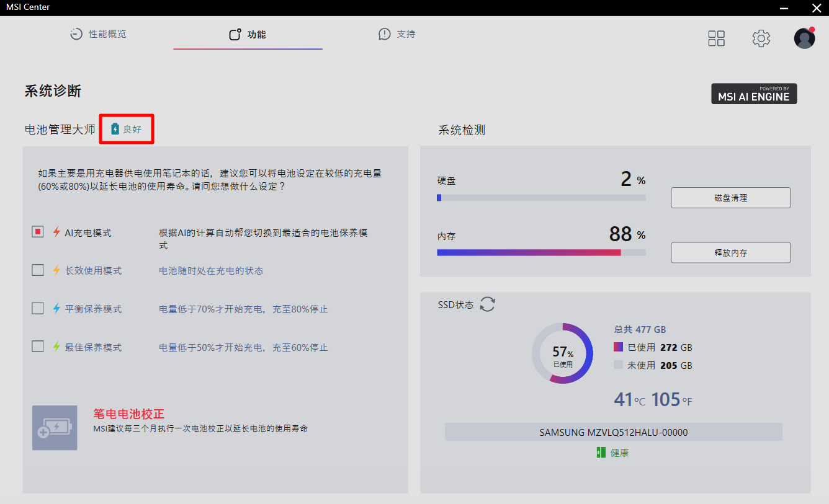Enable the 长效使用模式 checkbox
Image resolution: width=829 pixels, height=504 pixels.
(x=38, y=270)
